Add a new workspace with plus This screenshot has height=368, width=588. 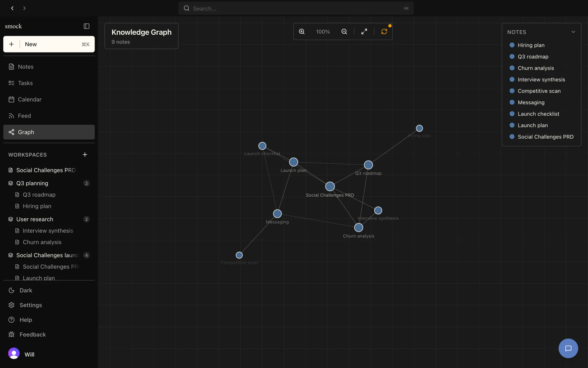(85, 155)
